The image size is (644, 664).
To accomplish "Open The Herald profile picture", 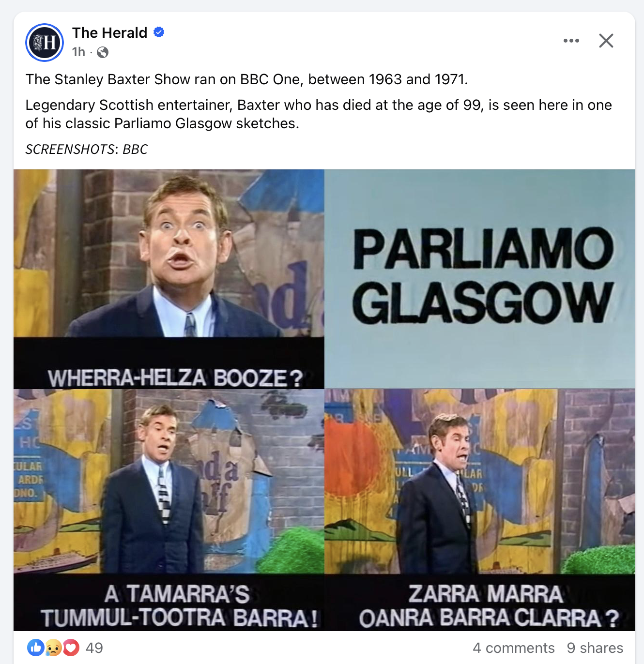I will (x=45, y=43).
